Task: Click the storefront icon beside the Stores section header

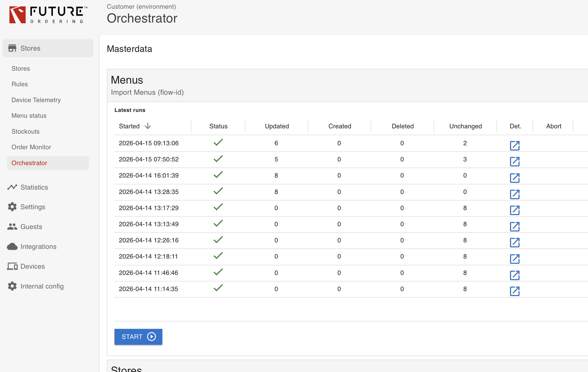Action: 12,48
